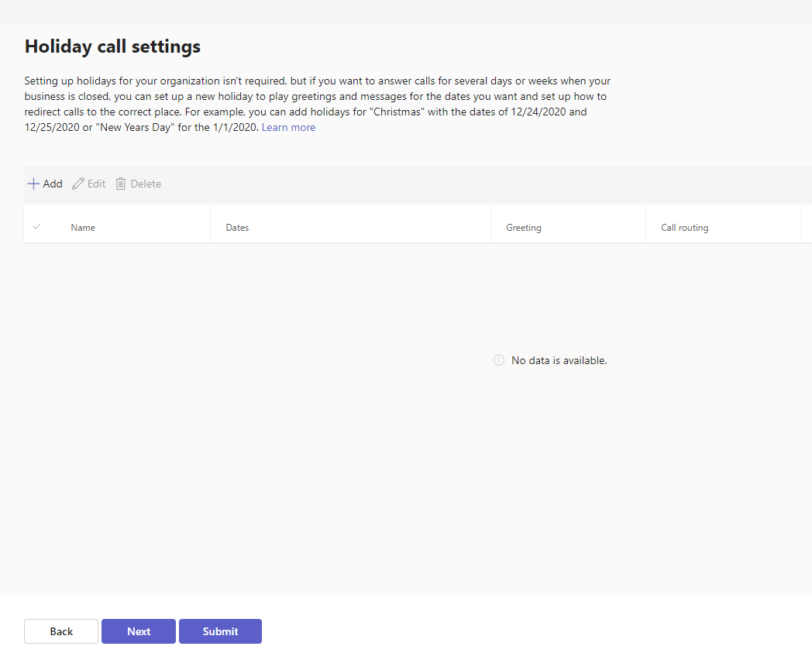Click the empty table area below the Name column

point(116,349)
